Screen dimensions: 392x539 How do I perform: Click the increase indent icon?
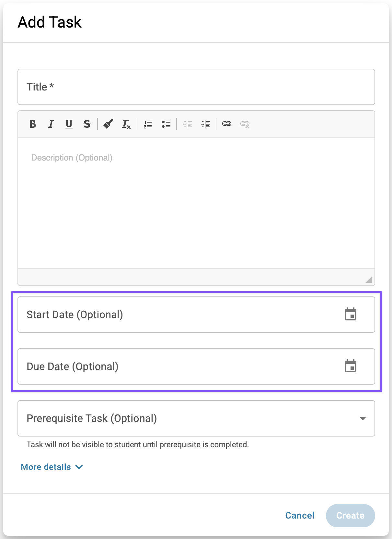(x=205, y=124)
